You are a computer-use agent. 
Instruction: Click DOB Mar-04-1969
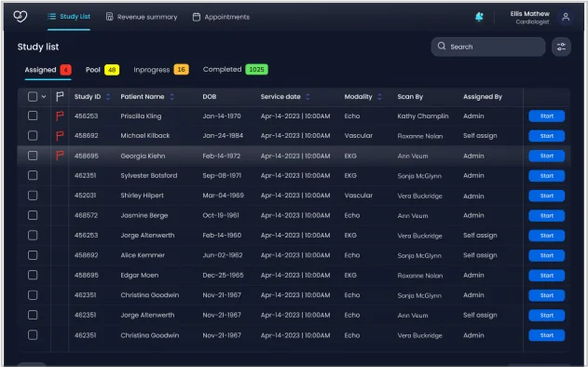[x=223, y=196]
